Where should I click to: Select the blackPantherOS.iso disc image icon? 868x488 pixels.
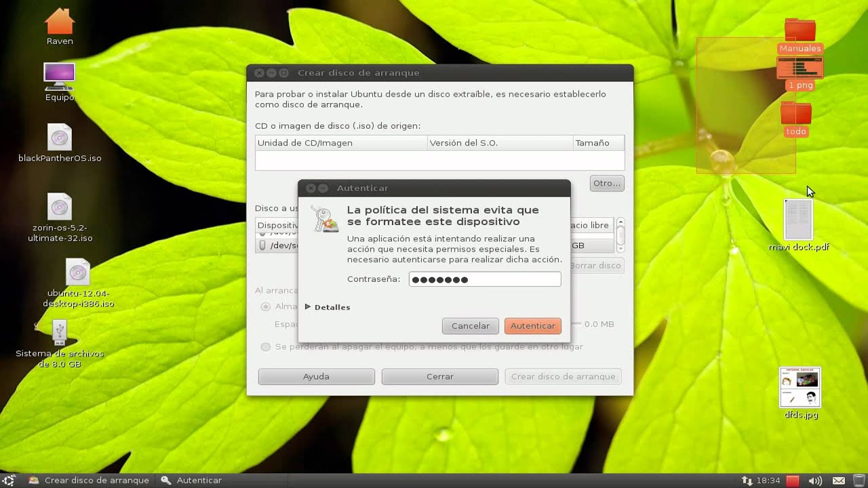60,138
